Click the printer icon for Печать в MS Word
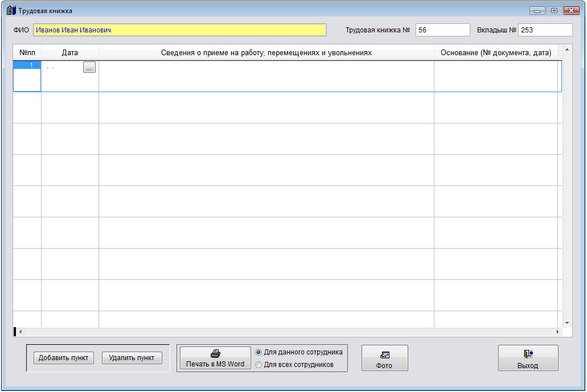The width and height of the screenshot is (587, 392). coord(215,354)
